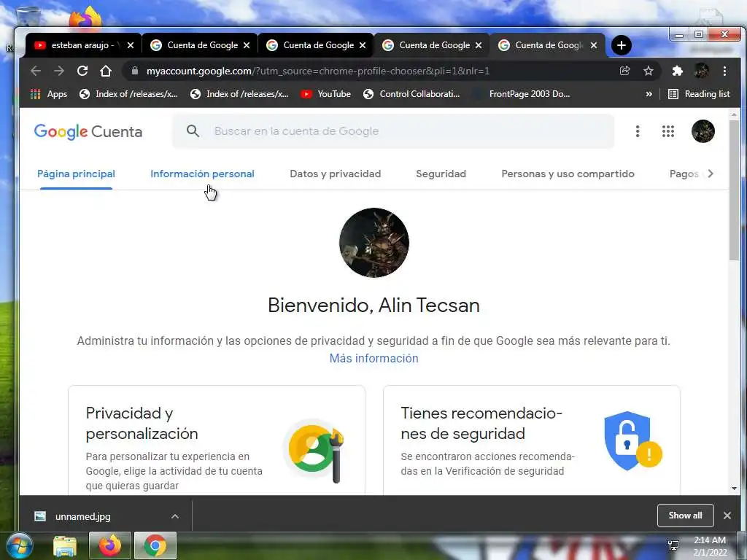Close the downloads bar

(727, 516)
